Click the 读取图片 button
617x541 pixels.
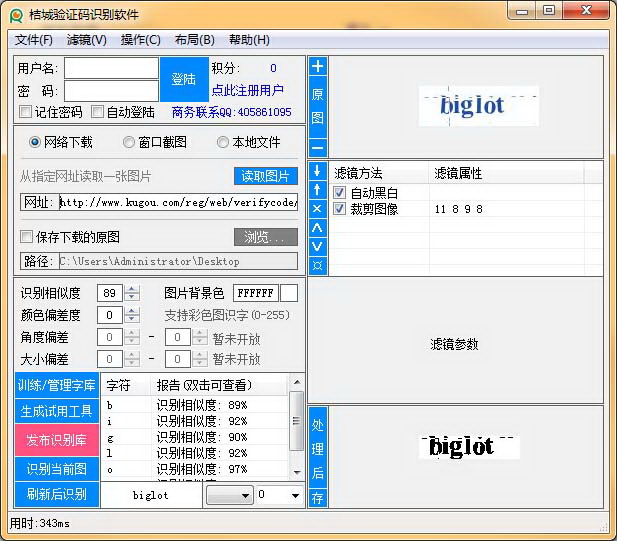(x=266, y=176)
